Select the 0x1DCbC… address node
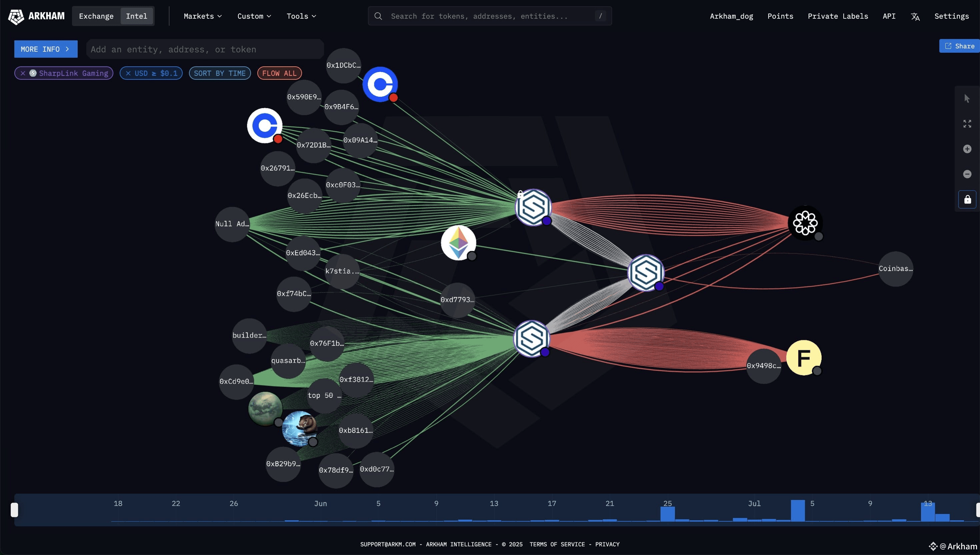 tap(344, 66)
